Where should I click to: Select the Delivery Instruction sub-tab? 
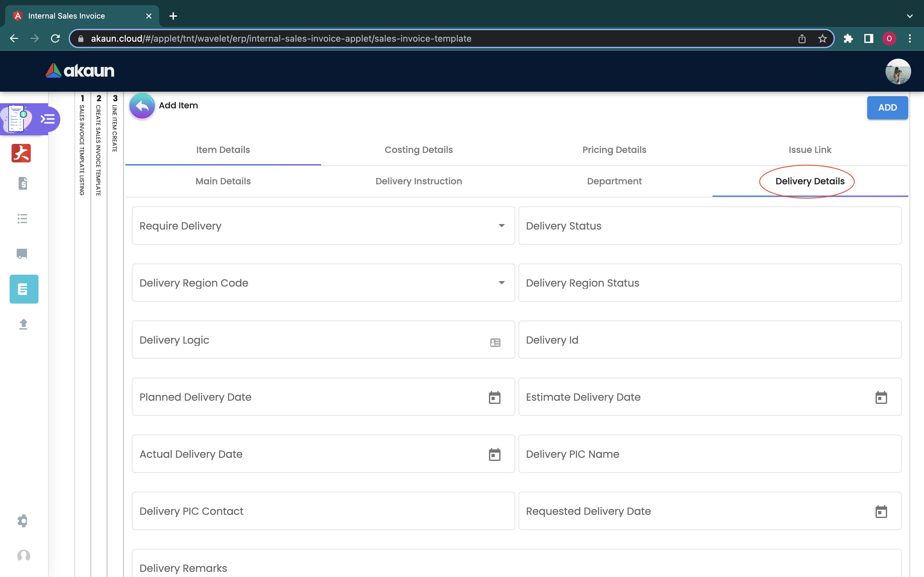(418, 181)
